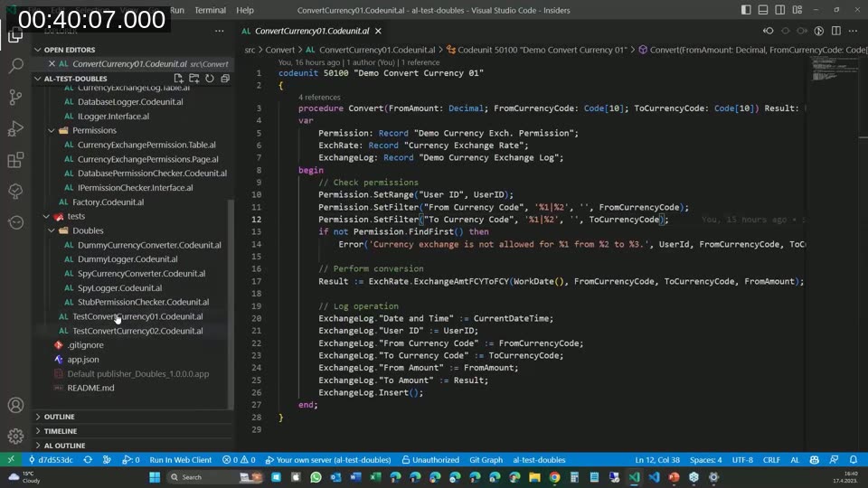Toggle the primary side bar visibility

pyautogui.click(x=746, y=10)
